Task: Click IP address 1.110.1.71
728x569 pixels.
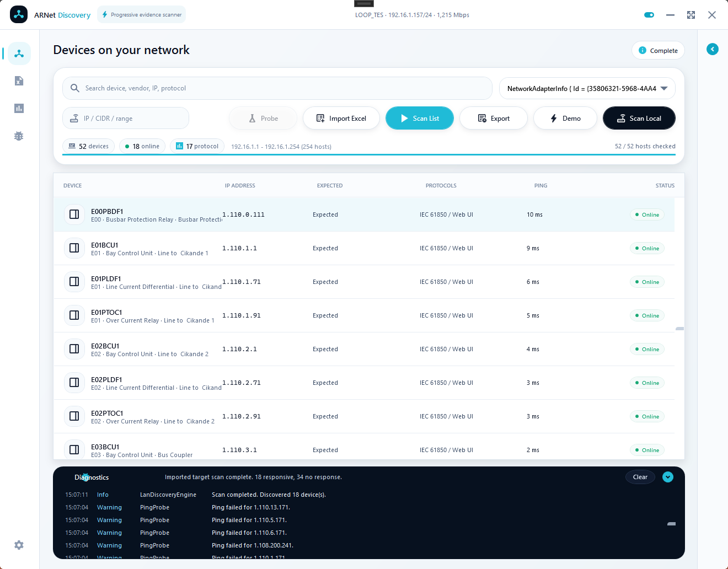Action: (242, 282)
